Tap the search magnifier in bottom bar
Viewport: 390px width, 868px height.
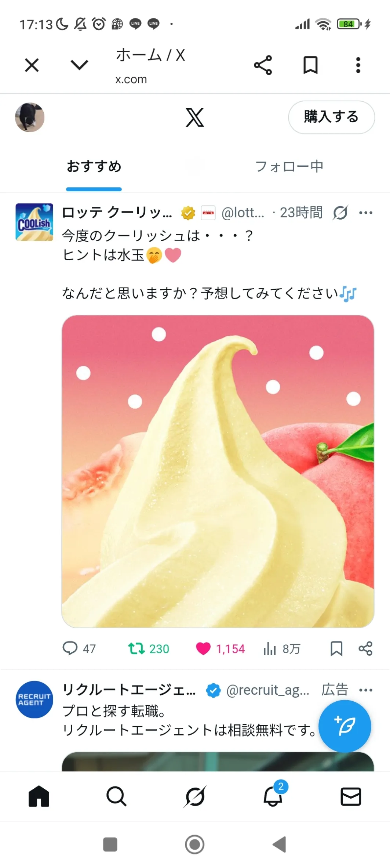click(x=117, y=796)
